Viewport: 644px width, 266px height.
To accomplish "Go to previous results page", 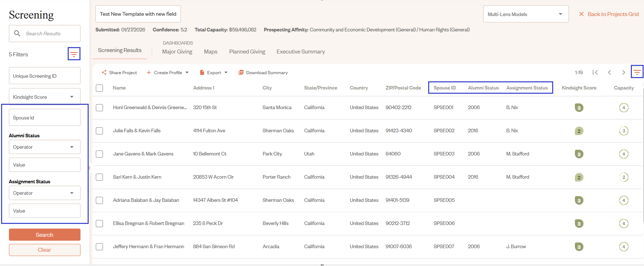I will (x=609, y=72).
